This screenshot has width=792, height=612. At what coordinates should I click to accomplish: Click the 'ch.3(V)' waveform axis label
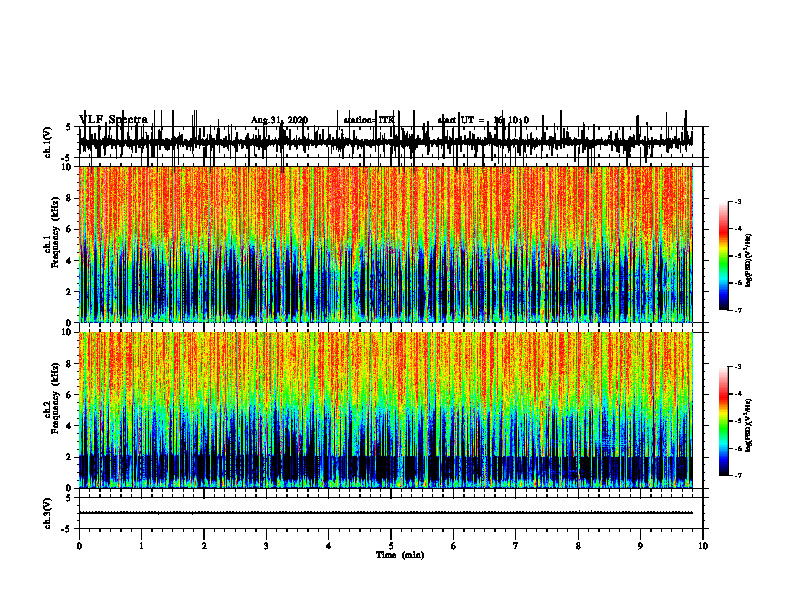(x=48, y=513)
